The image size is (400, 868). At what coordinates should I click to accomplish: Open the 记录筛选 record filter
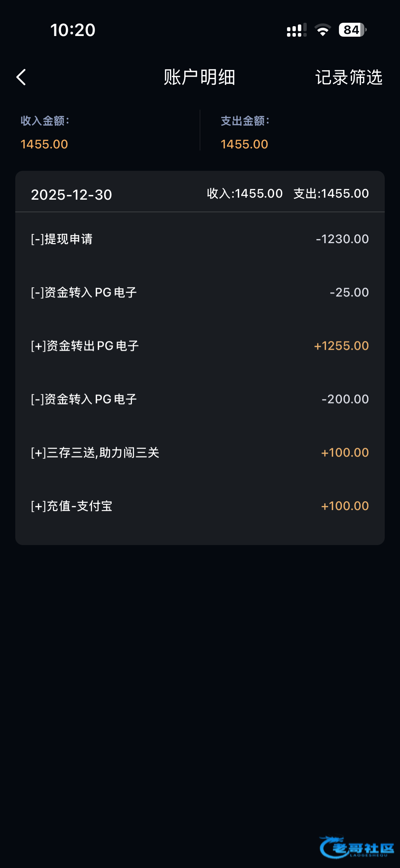tap(349, 77)
